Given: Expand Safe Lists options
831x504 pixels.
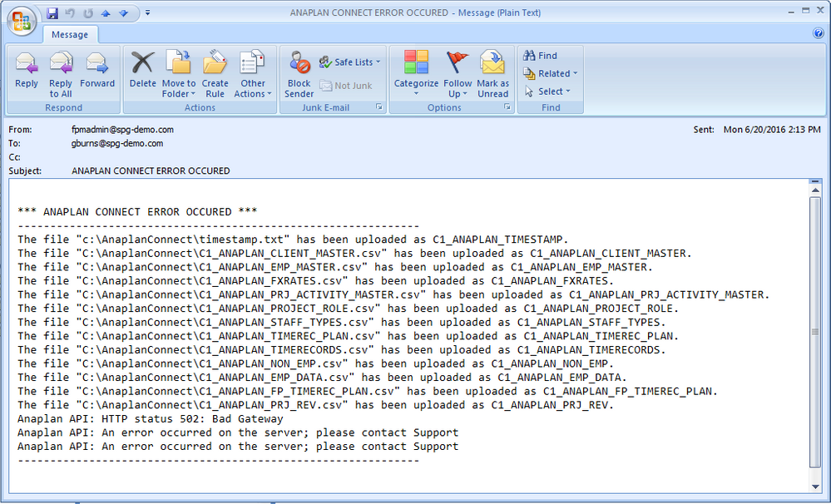Looking at the screenshot, I should (x=350, y=62).
